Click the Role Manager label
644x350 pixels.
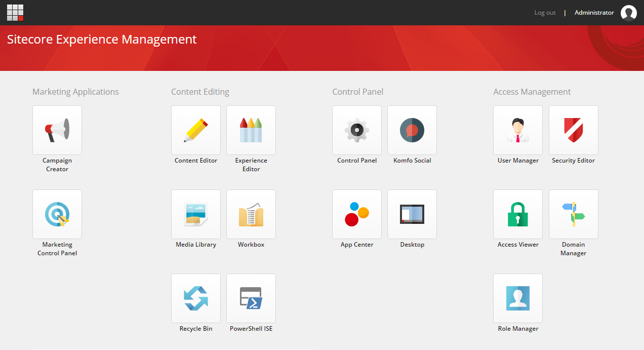click(518, 329)
